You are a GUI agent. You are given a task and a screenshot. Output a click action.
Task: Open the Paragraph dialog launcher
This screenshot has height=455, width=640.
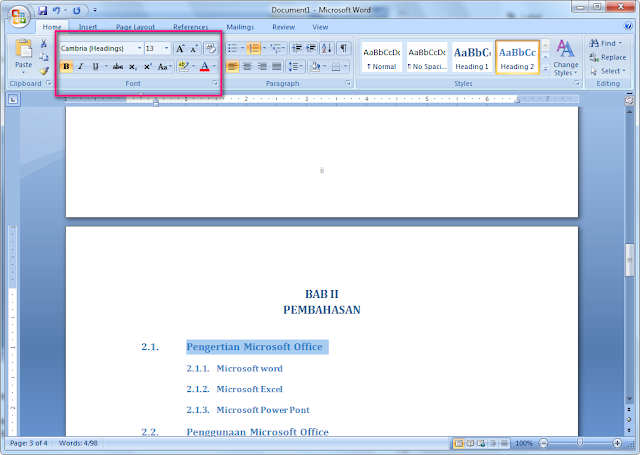pos(348,83)
